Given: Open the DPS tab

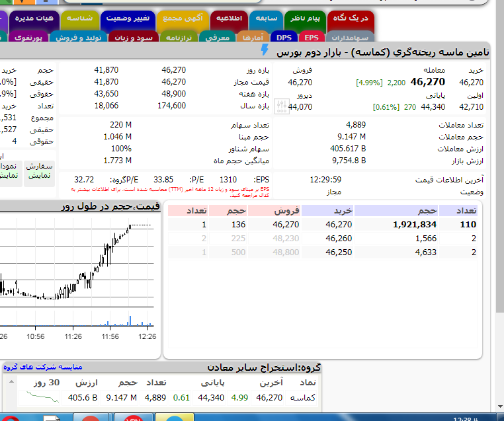Looking at the screenshot, I should pyautogui.click(x=284, y=38).
